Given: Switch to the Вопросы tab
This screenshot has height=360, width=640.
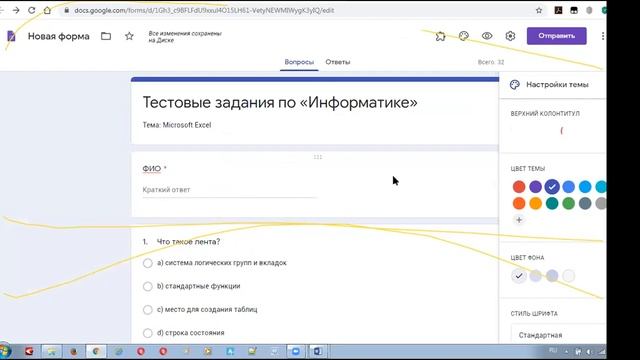Looking at the screenshot, I should (x=299, y=62).
